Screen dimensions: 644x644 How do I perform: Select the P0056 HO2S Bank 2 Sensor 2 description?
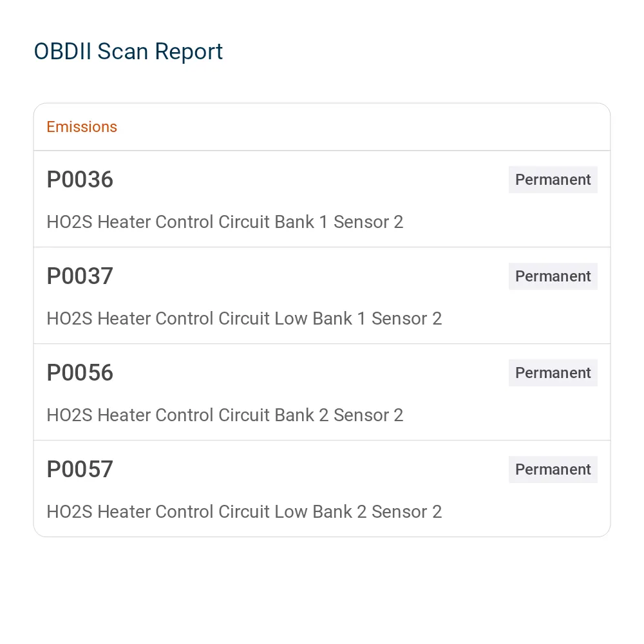(225, 415)
